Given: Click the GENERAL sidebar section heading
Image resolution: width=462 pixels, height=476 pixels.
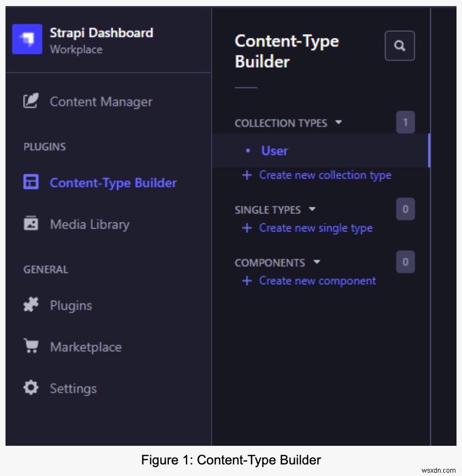Looking at the screenshot, I should pos(46,269).
